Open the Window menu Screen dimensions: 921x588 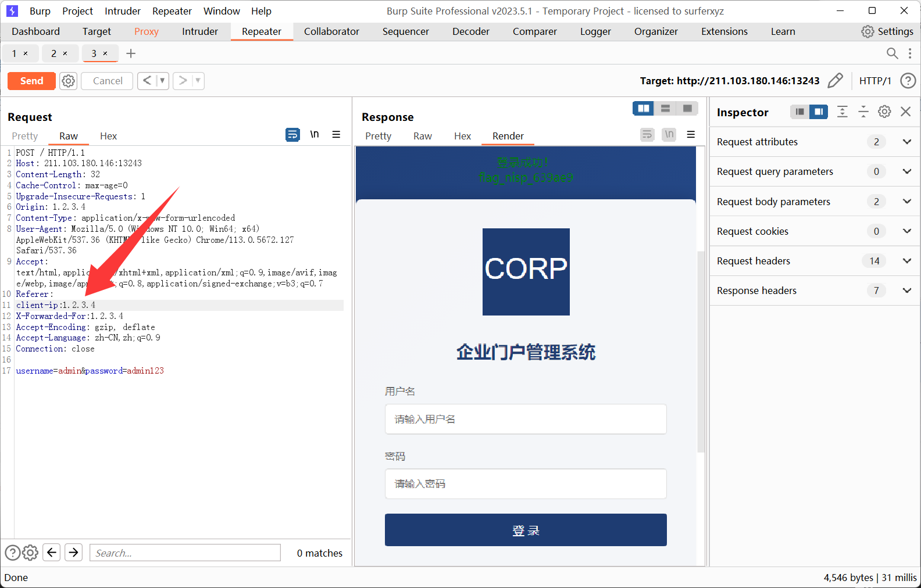pos(222,11)
